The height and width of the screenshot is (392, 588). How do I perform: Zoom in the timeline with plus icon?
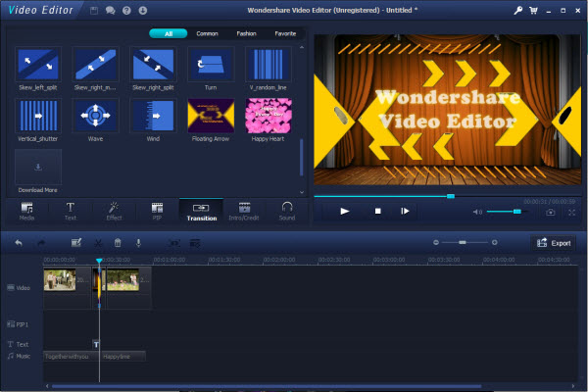[495, 243]
